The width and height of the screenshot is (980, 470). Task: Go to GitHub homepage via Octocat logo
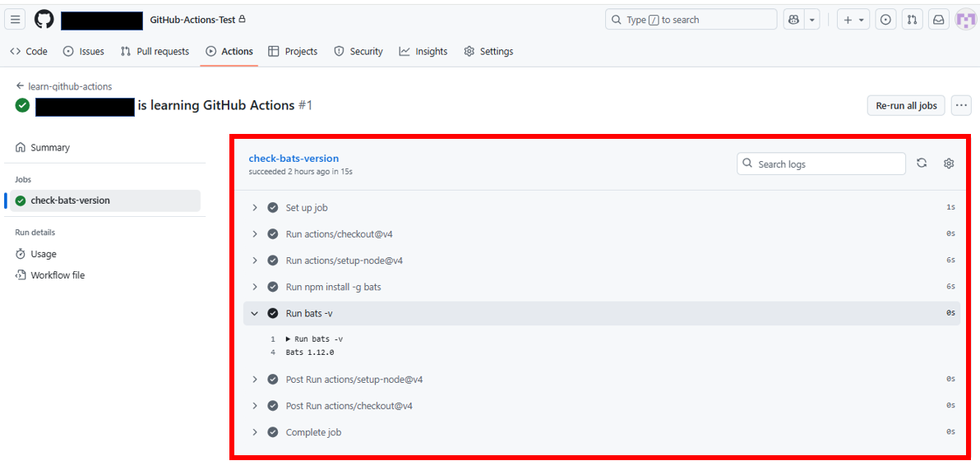44,20
